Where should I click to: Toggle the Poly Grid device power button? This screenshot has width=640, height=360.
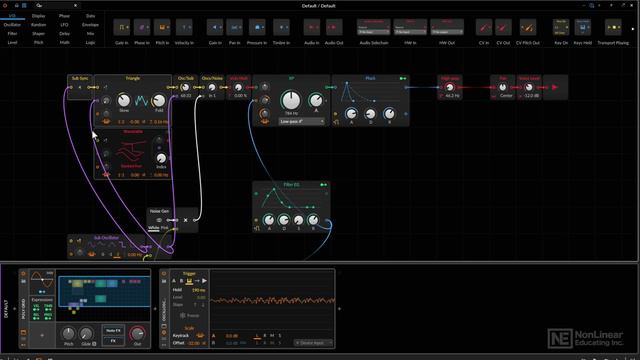click(23, 273)
